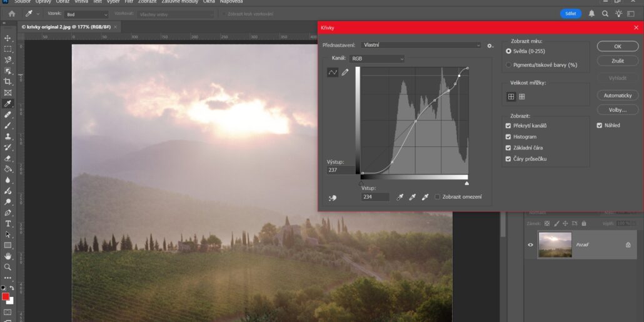Image resolution: width=644 pixels, height=322 pixels.
Task: Open the Search icon in top bar
Action: (605, 14)
